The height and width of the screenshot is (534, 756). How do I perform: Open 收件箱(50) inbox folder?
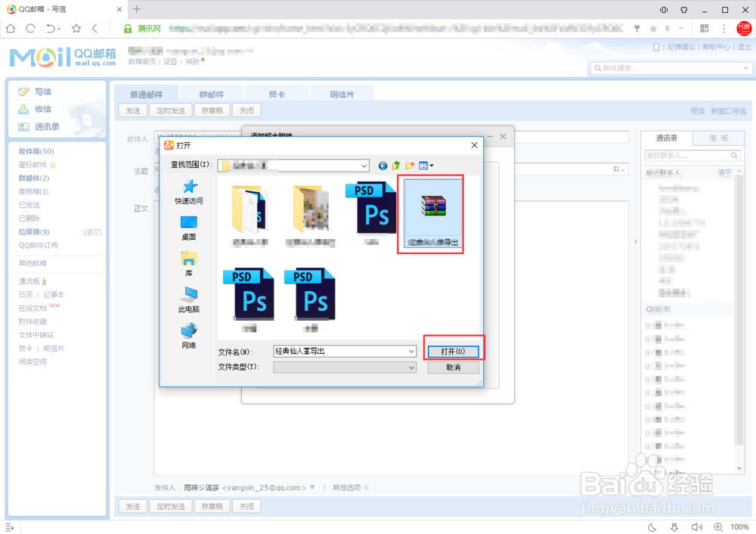(36, 151)
